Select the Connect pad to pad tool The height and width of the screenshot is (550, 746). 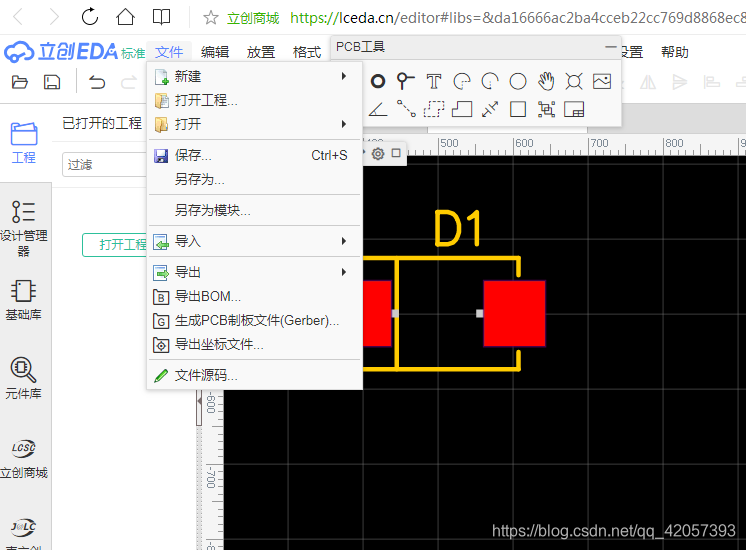coord(406,109)
